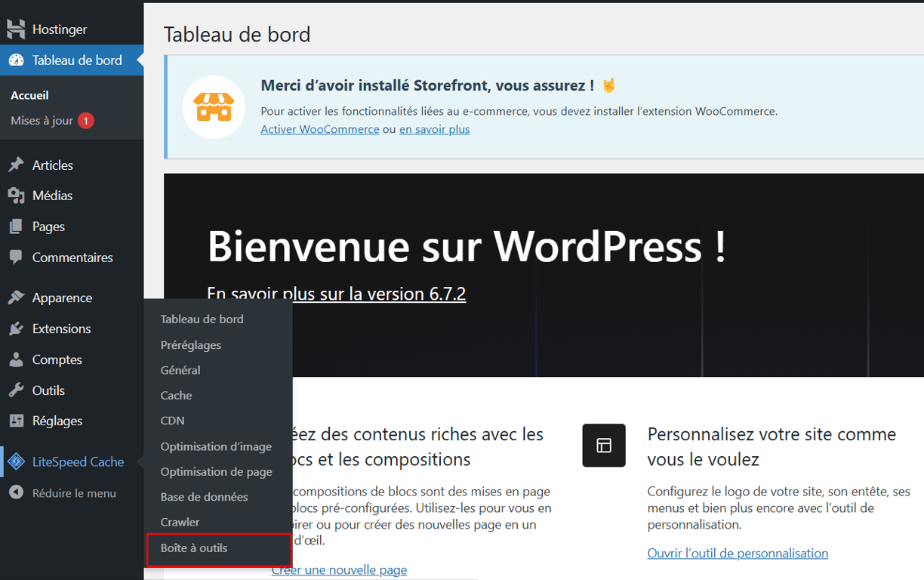Viewport: 924px width, 580px height.
Task: Open the Pages menu
Action: [x=72, y=227]
